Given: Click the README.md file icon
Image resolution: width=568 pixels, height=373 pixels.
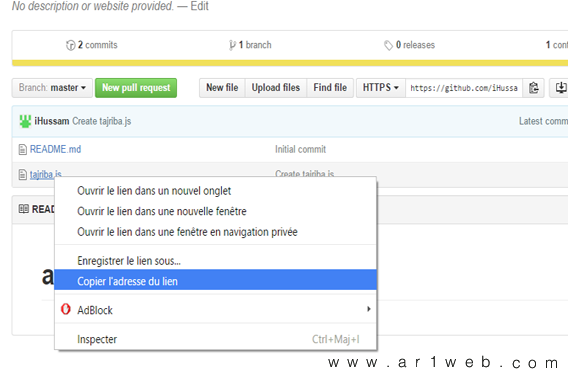Looking at the screenshot, I should tap(22, 149).
